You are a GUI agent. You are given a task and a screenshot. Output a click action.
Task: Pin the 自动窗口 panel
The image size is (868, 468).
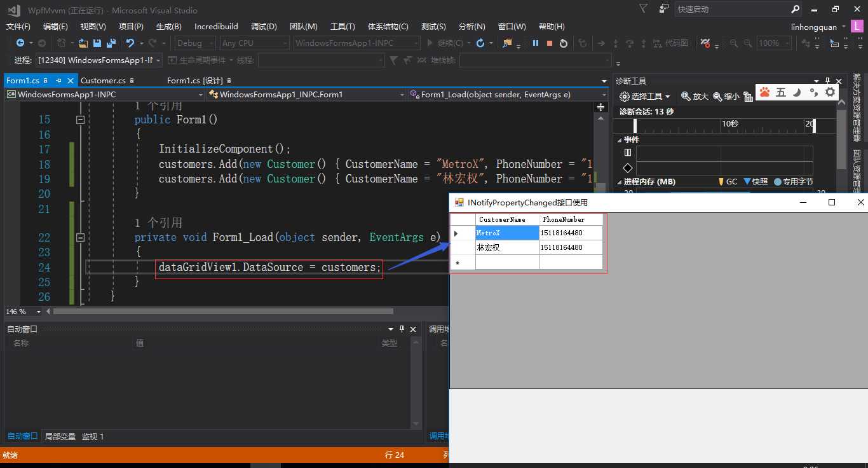coord(402,329)
